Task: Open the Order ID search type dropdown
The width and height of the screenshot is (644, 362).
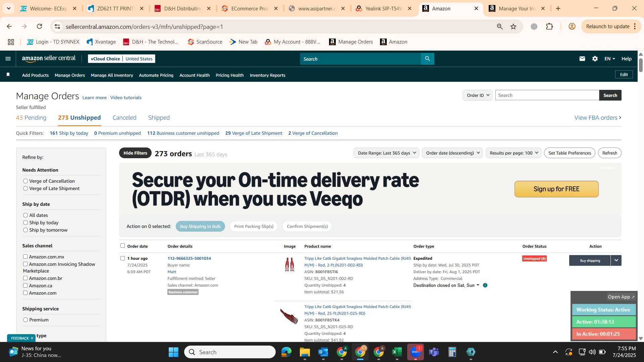Action: coord(478,95)
